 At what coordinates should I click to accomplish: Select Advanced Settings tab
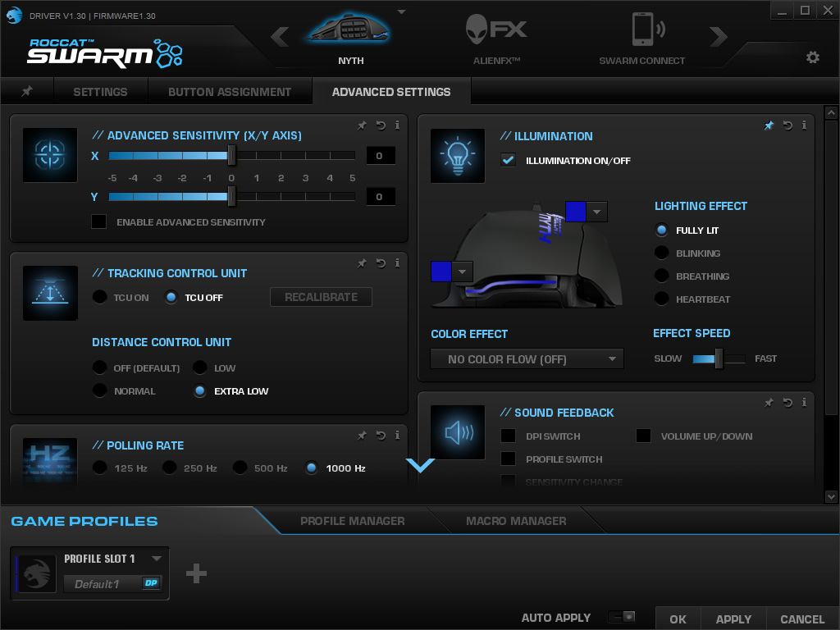click(391, 92)
